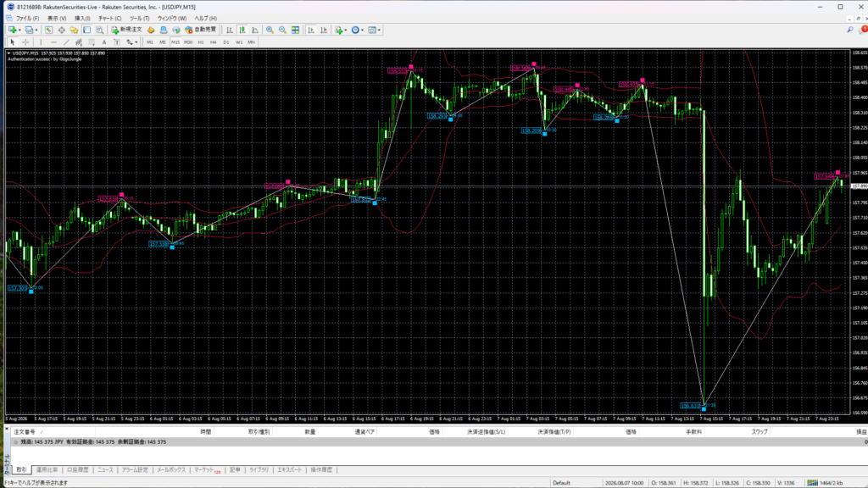Zoom out on the chart with the magnifier minus icon

tap(282, 30)
